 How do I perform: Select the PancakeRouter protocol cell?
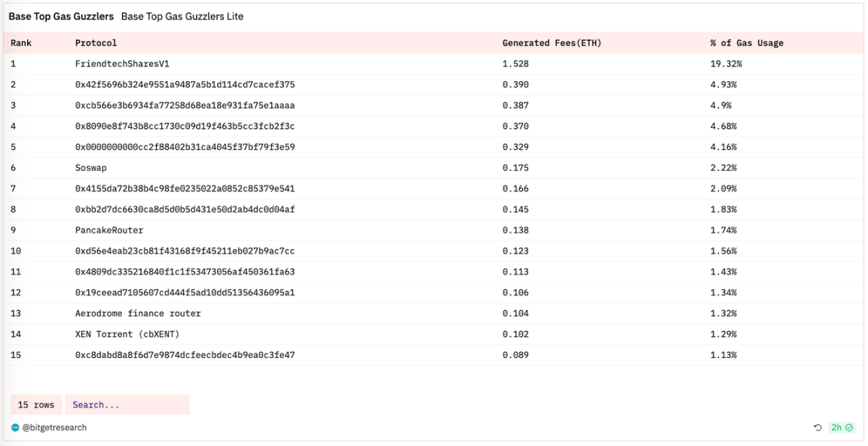108,230
